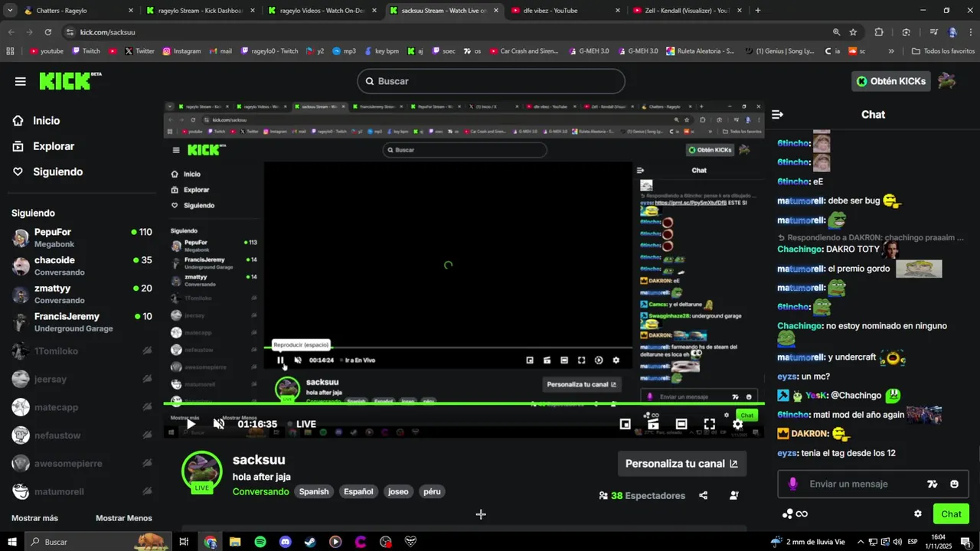
Task: Click the KICK beta logo
Action: [70, 81]
